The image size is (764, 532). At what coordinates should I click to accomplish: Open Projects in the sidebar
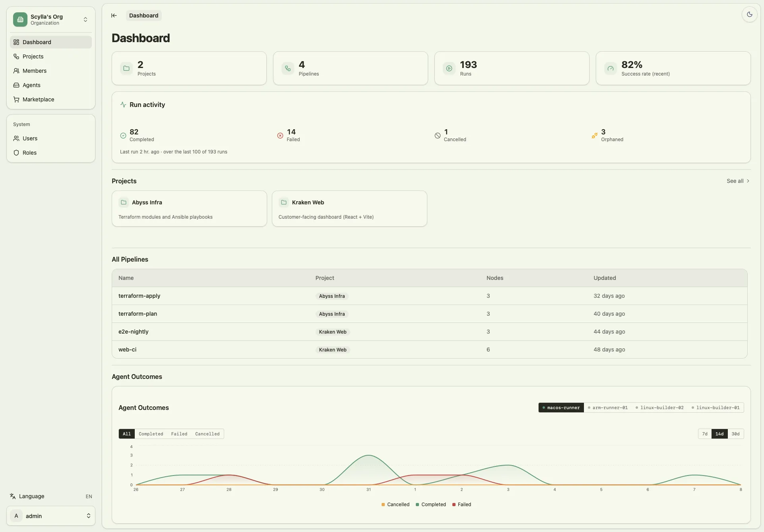pyautogui.click(x=51, y=56)
